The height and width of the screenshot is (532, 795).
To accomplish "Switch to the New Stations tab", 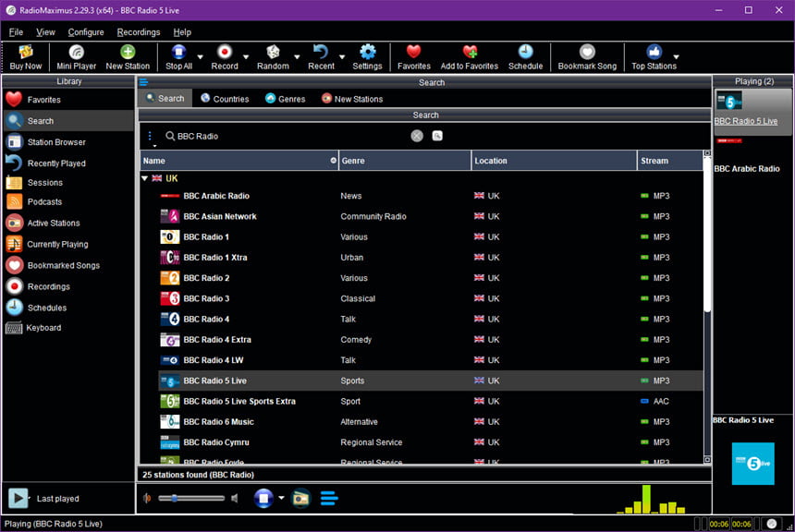I will click(352, 99).
